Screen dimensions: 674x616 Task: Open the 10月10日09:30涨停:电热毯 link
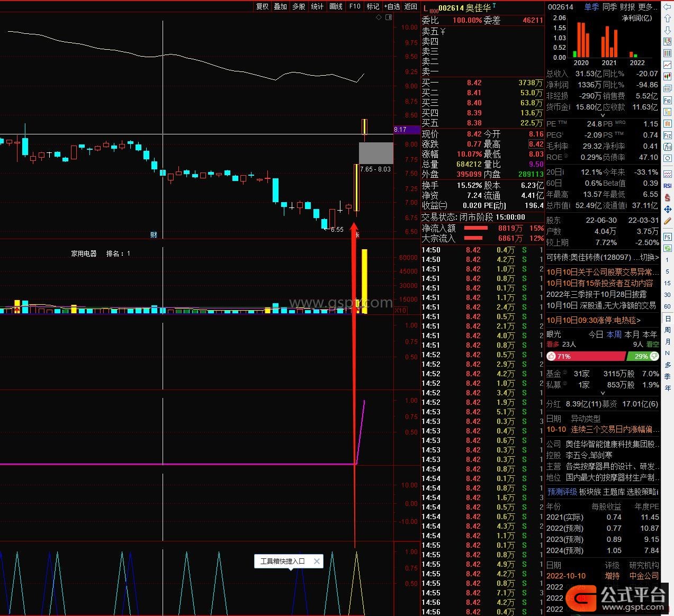tap(594, 320)
